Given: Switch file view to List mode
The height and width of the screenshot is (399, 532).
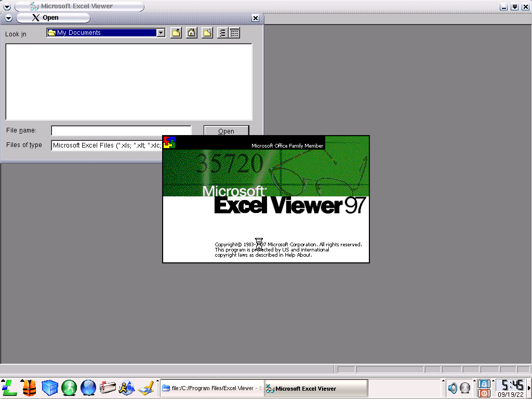Looking at the screenshot, I should pyautogui.click(x=222, y=33).
